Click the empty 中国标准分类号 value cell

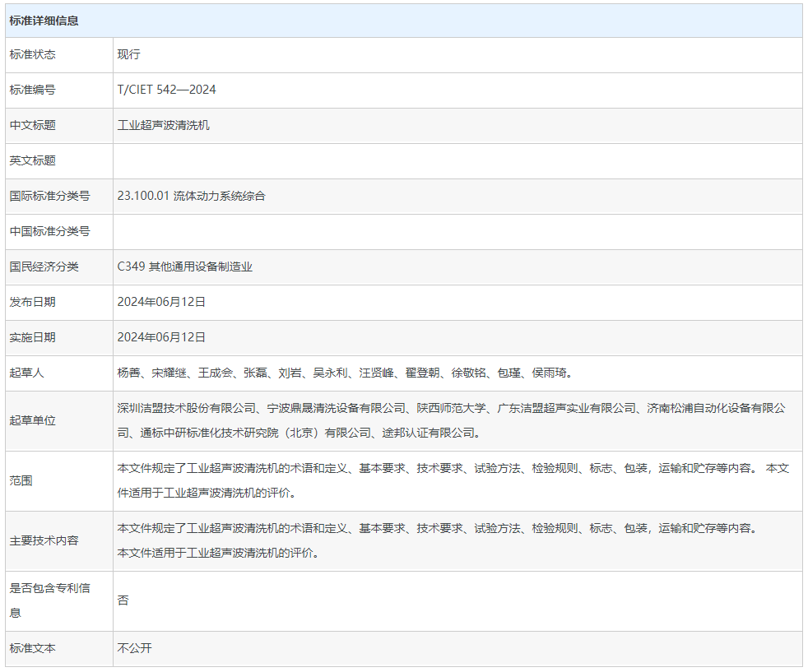point(457,232)
